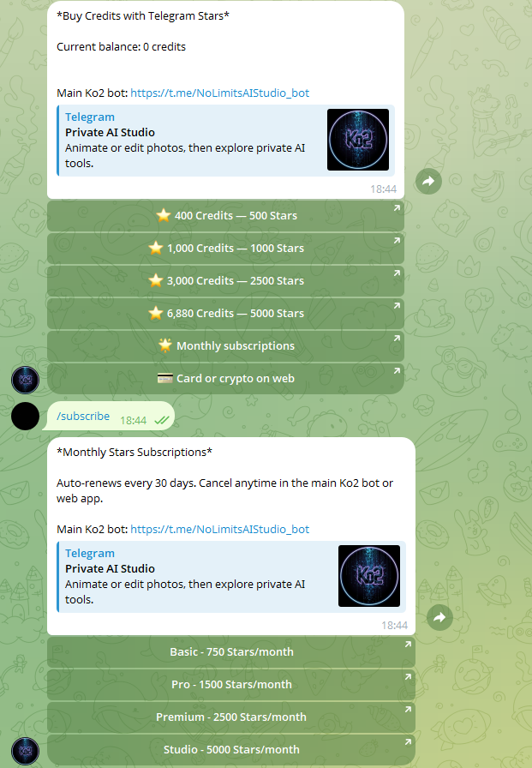The width and height of the screenshot is (532, 768).
Task: Click "Current balance: 0 credits" text
Action: [122, 47]
